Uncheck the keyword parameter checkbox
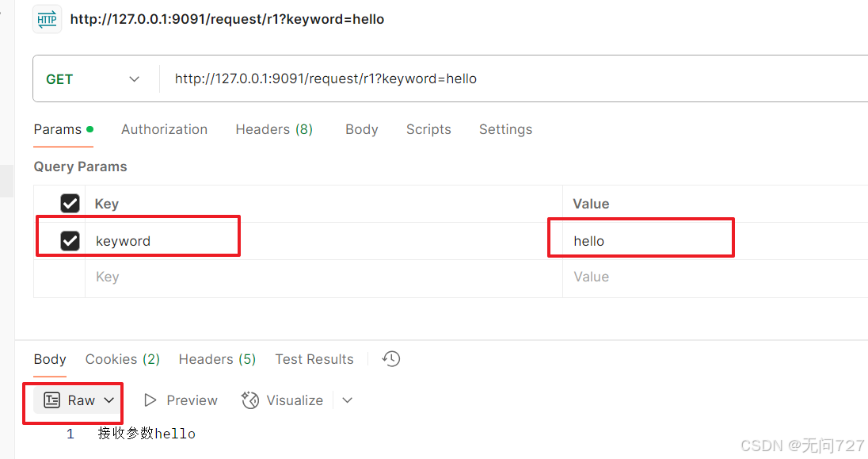868x459 pixels. [x=70, y=240]
